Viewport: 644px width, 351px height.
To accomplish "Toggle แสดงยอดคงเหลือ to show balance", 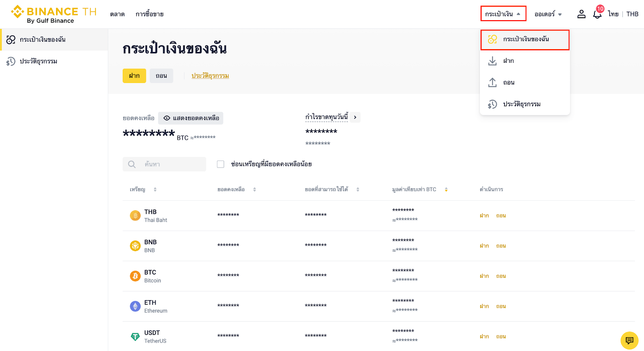I will coord(191,118).
